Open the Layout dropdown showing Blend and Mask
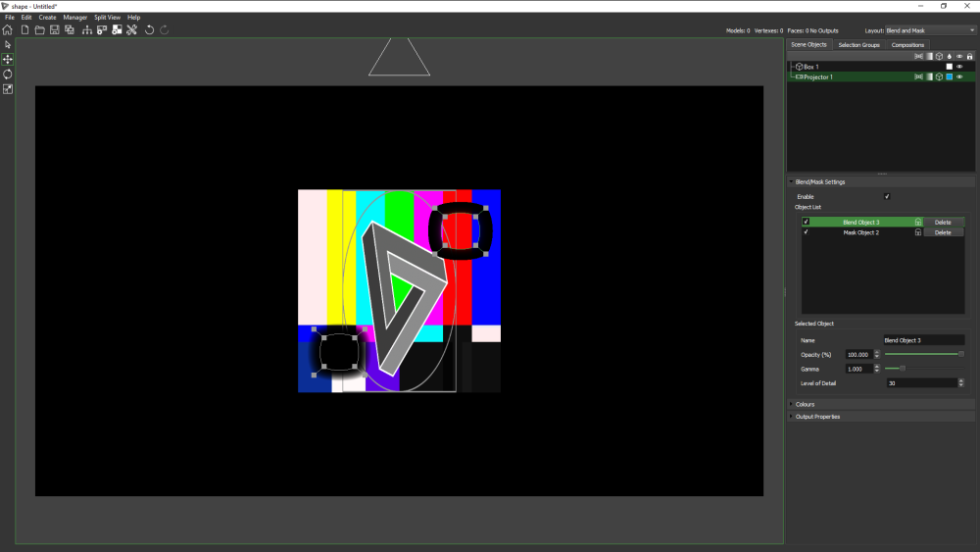The height and width of the screenshot is (552, 980). (x=930, y=30)
